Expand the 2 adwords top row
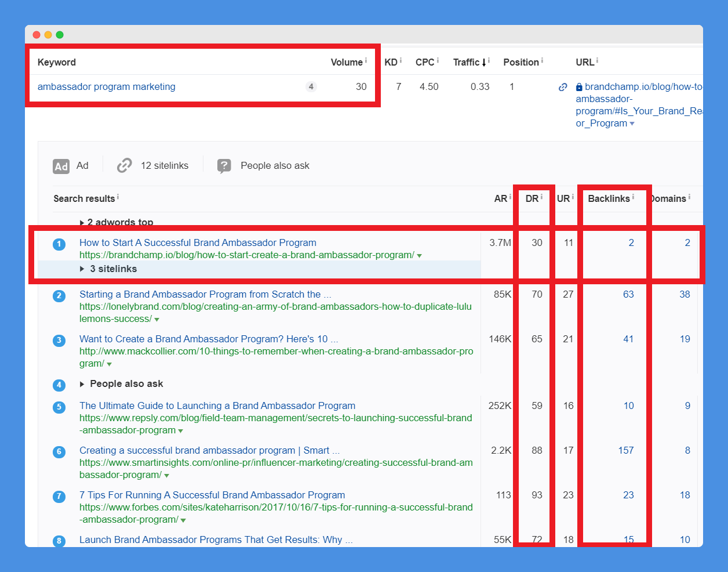Viewport: 728px width, 572px height. [117, 222]
